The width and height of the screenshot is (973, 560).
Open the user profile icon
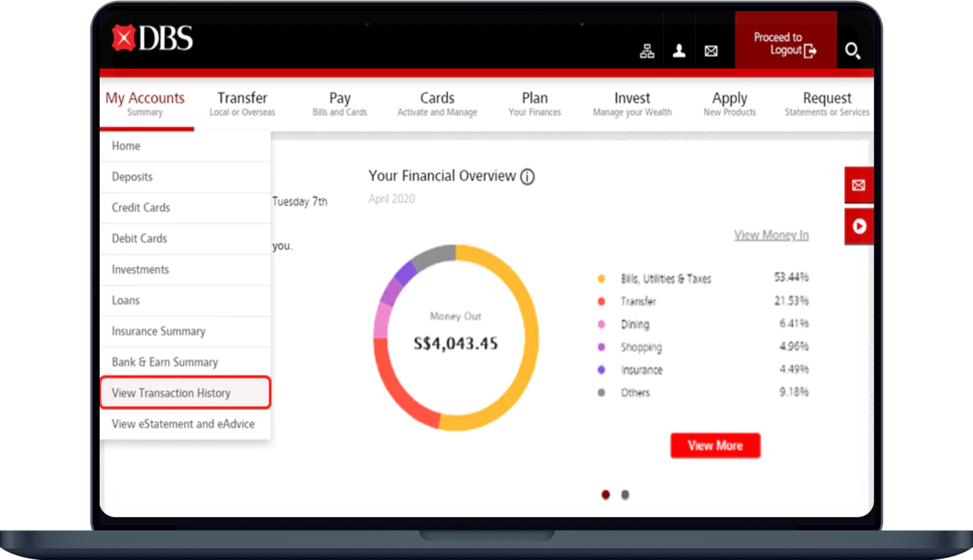pos(679,51)
